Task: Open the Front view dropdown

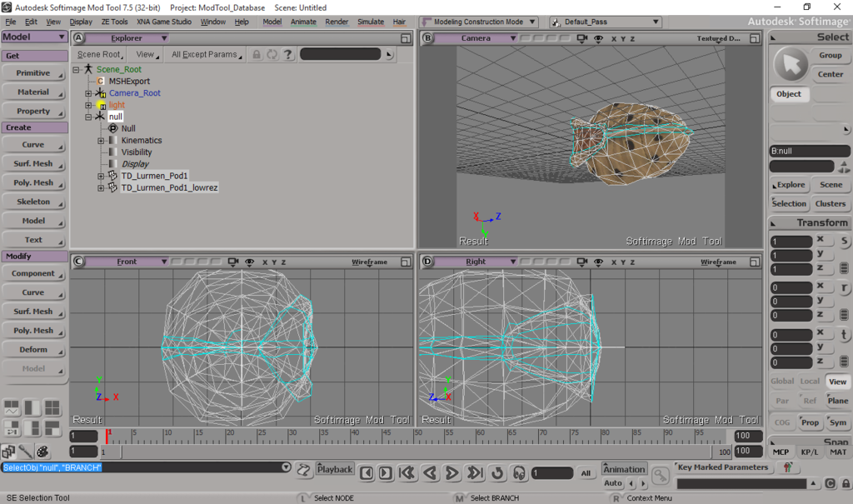Action: point(127,262)
